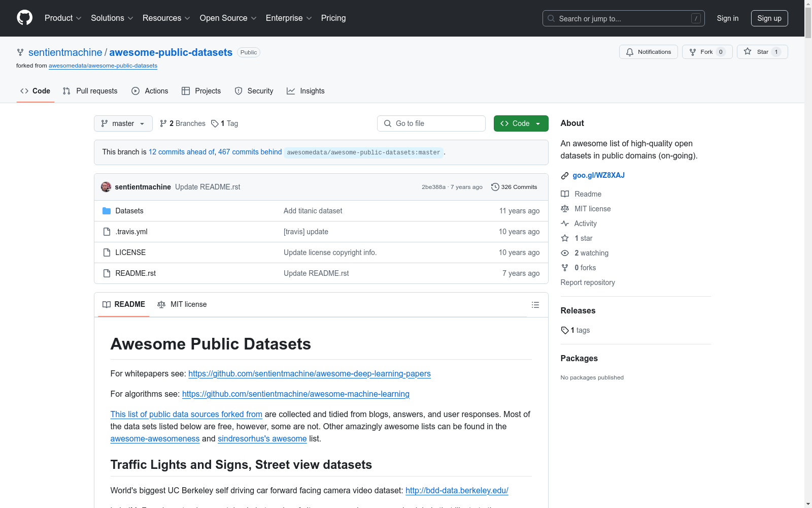Screen dimensions: 812x508
Task: Star this repository
Action: click(x=762, y=52)
